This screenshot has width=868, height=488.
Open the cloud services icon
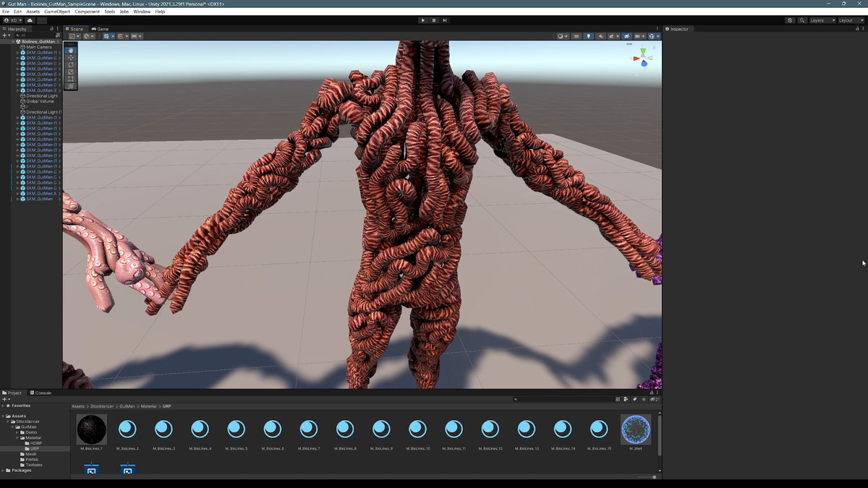(31, 20)
